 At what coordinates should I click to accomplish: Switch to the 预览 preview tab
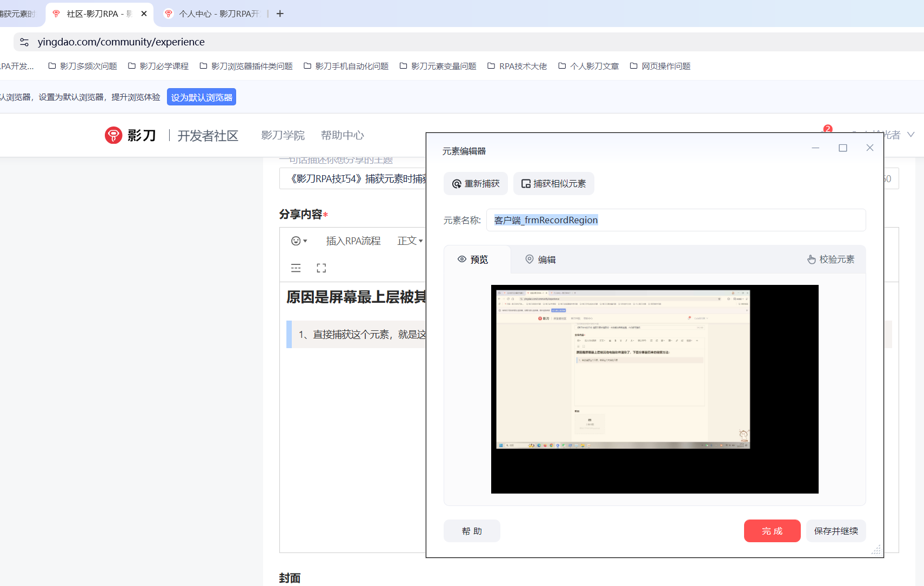point(473,259)
